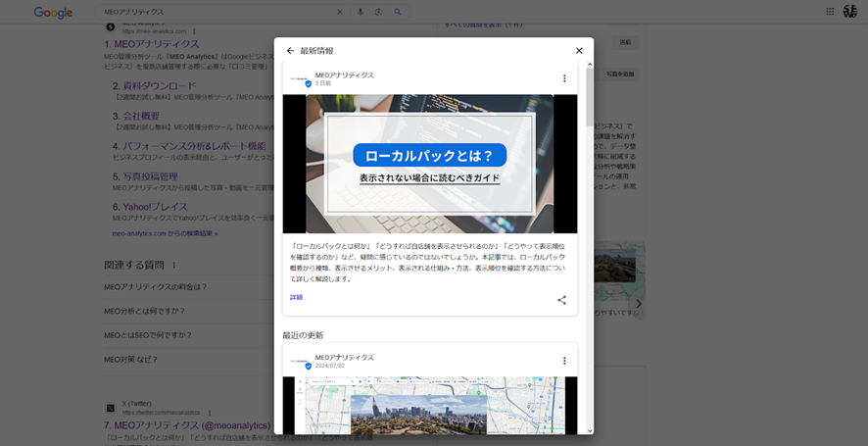Open the 1. MEOアナリティクス search result
This screenshot has height=446, width=868.
(152, 44)
